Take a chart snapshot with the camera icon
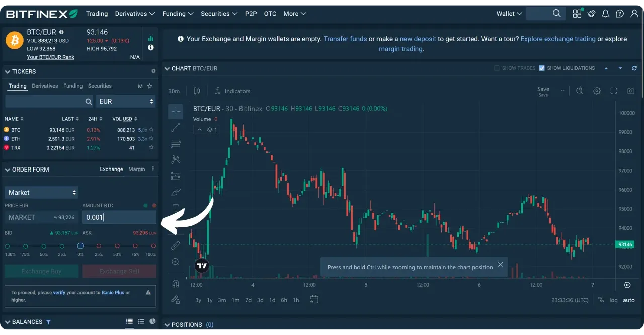Viewport: 644px width, 335px height. click(x=631, y=90)
